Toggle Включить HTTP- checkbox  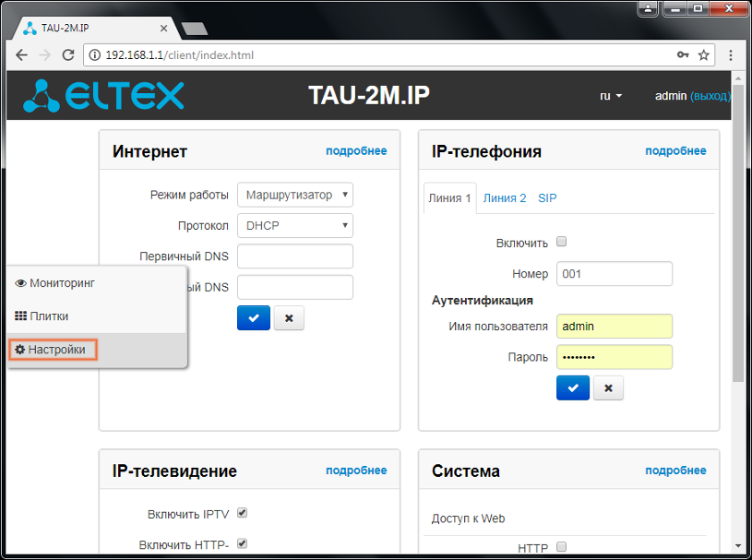[x=242, y=543]
